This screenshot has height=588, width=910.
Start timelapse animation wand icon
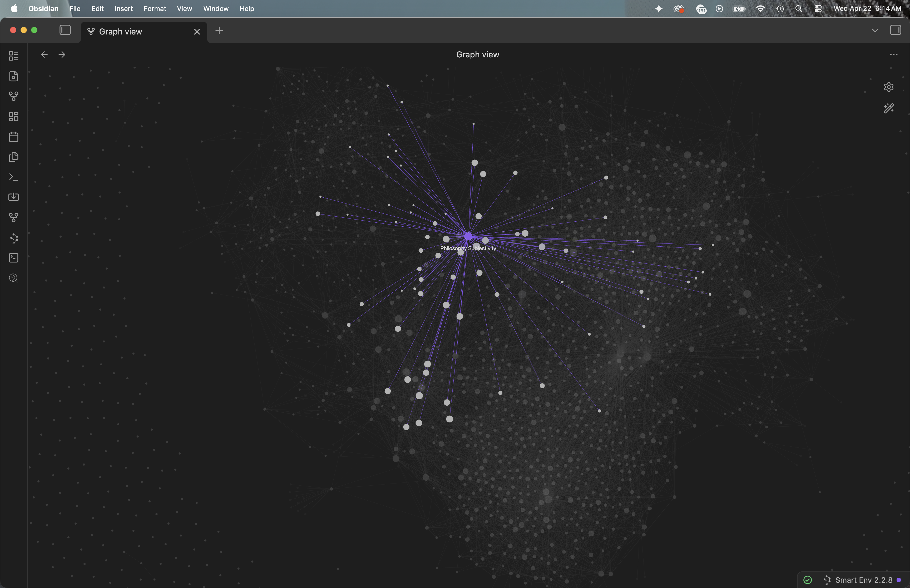889,108
